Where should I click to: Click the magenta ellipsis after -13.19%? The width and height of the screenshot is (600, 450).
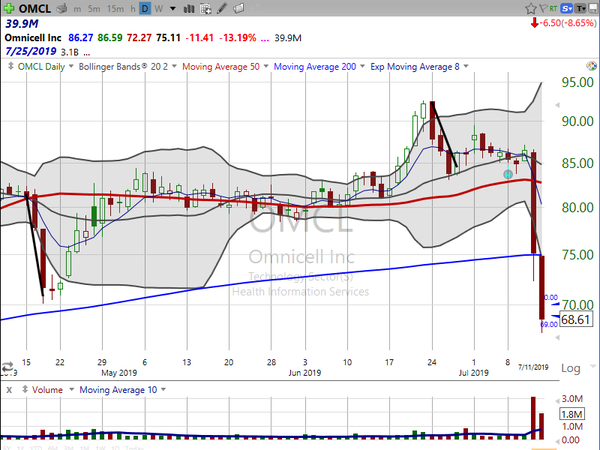click(x=264, y=38)
